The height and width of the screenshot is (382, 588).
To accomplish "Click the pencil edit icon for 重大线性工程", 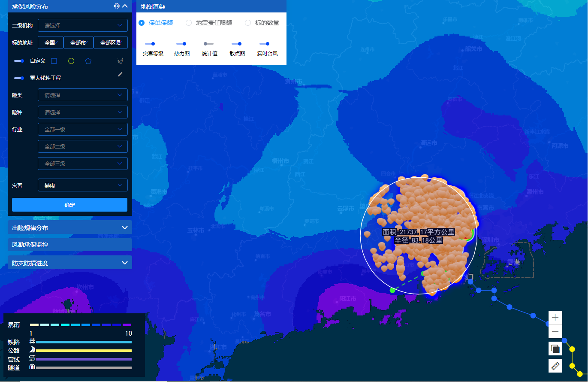I will click(120, 75).
